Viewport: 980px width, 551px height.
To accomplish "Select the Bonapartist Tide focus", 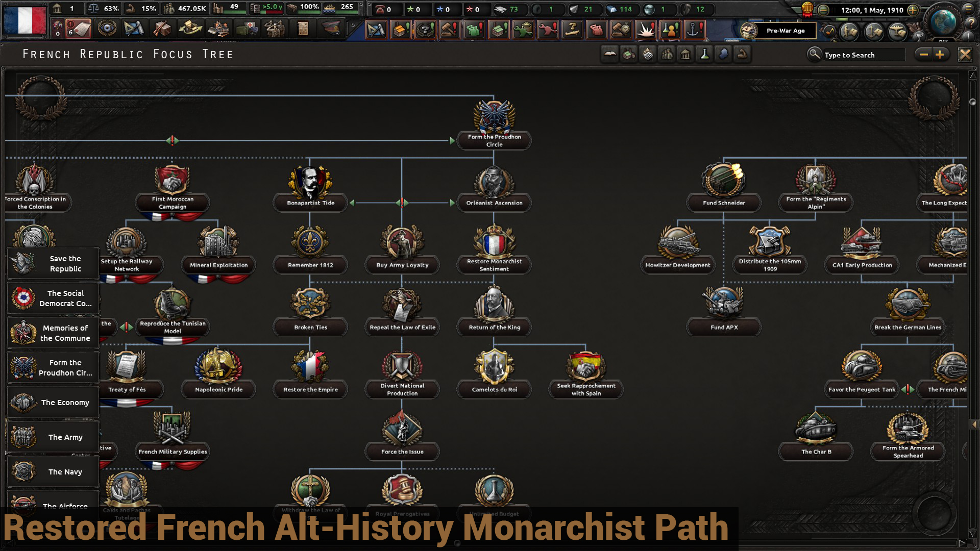I will tap(310, 189).
